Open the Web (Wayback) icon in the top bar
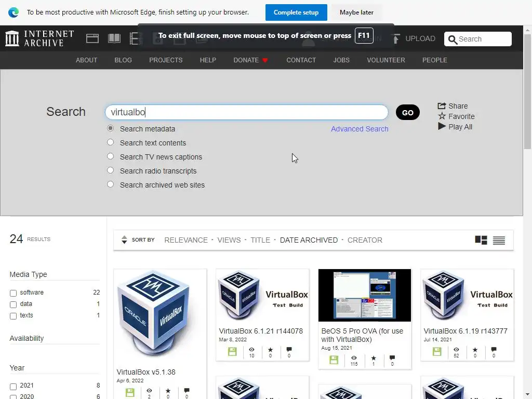Image resolution: width=532 pixels, height=399 pixels. point(92,38)
